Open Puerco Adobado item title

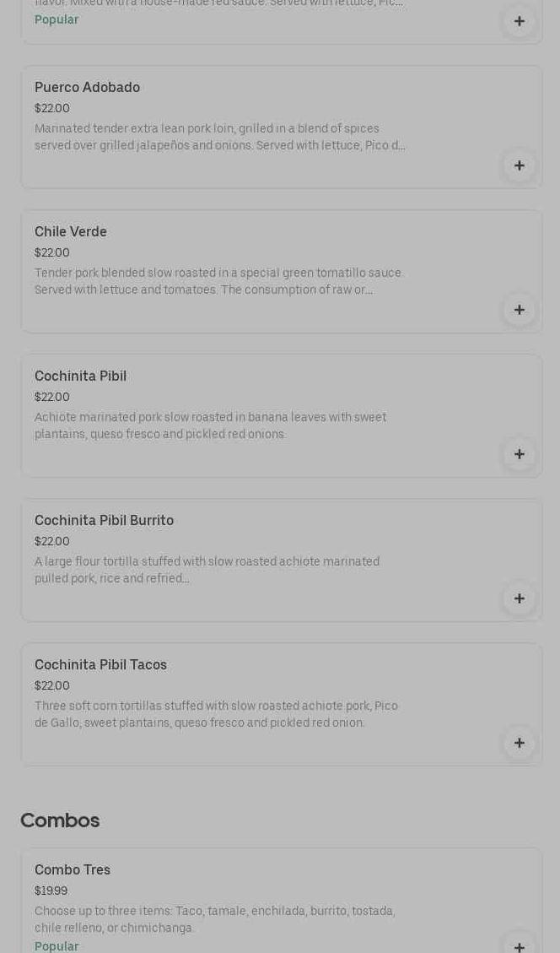[x=87, y=88]
